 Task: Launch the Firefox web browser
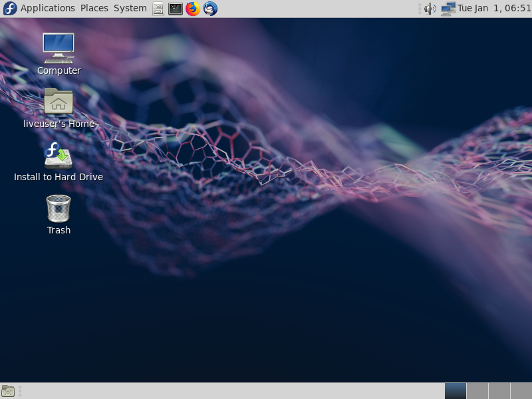[193, 9]
